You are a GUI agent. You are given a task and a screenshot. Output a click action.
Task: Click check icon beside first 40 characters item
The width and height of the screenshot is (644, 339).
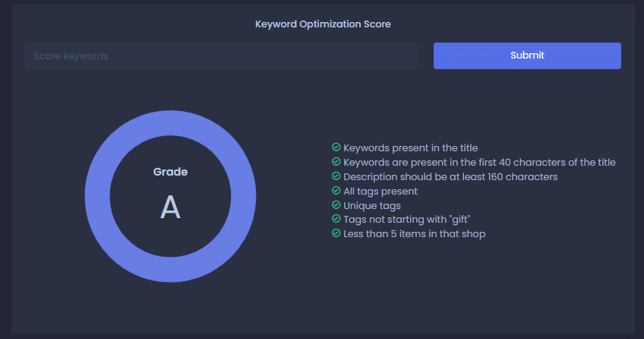[336, 161]
